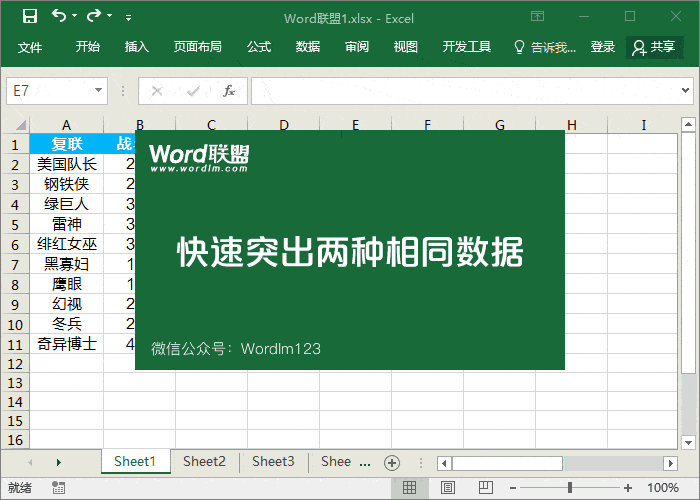Click the select-all corner of the grid
Viewport: 700px width, 500px height.
click(x=14, y=125)
